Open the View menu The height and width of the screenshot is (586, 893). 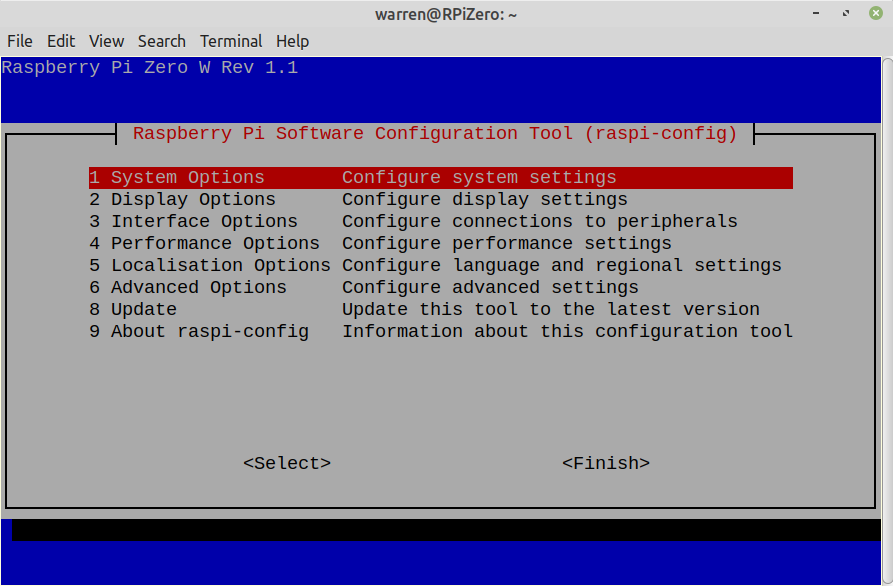pos(106,41)
